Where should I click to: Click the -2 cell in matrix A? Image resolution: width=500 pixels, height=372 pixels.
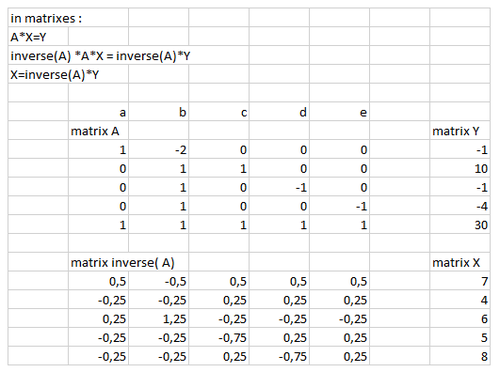[159, 150]
